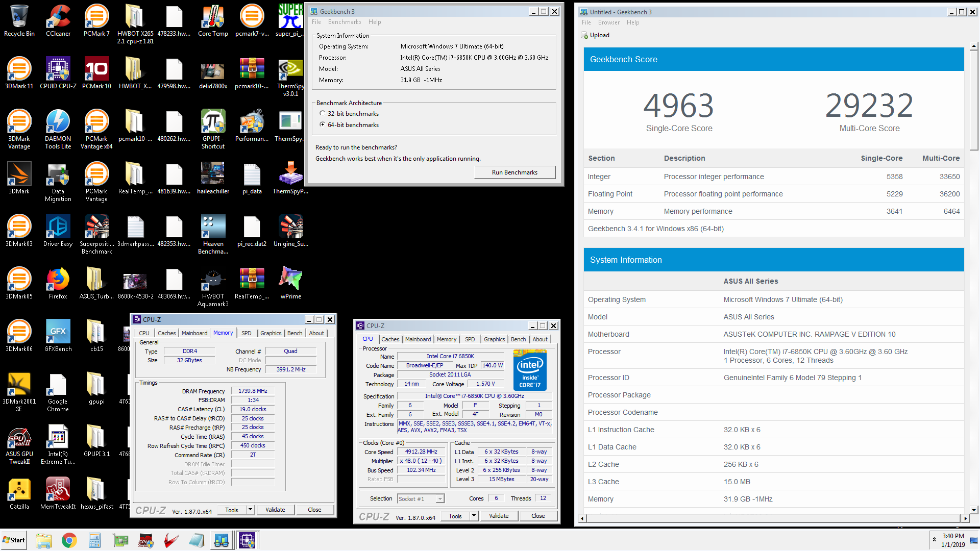Open the Data Migration desktop icon
This screenshot has height=551, width=980.
(x=58, y=182)
